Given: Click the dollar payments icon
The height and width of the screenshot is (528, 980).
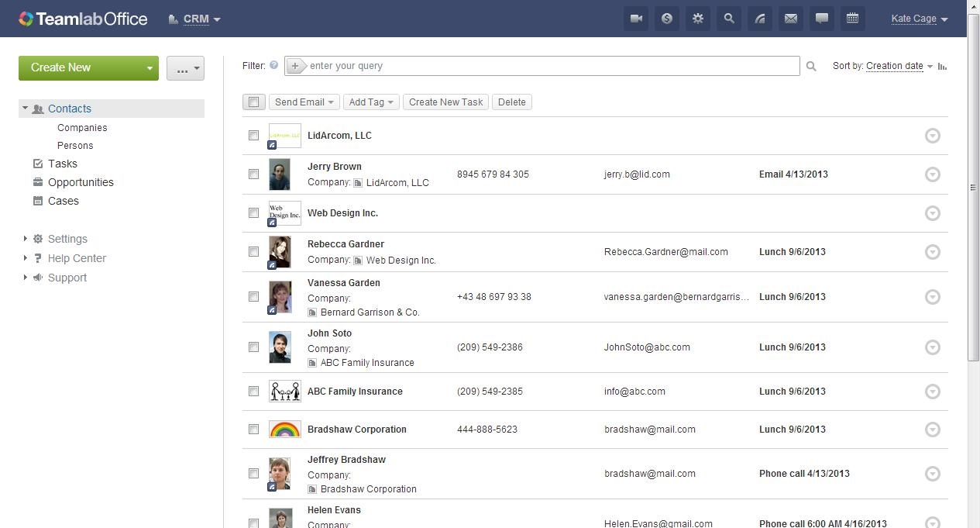Looking at the screenshot, I should tap(667, 19).
